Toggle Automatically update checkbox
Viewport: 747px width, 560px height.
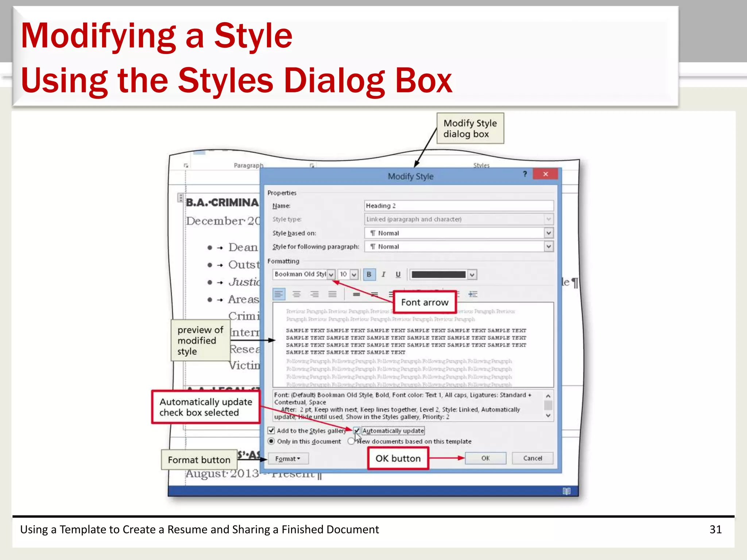point(357,430)
